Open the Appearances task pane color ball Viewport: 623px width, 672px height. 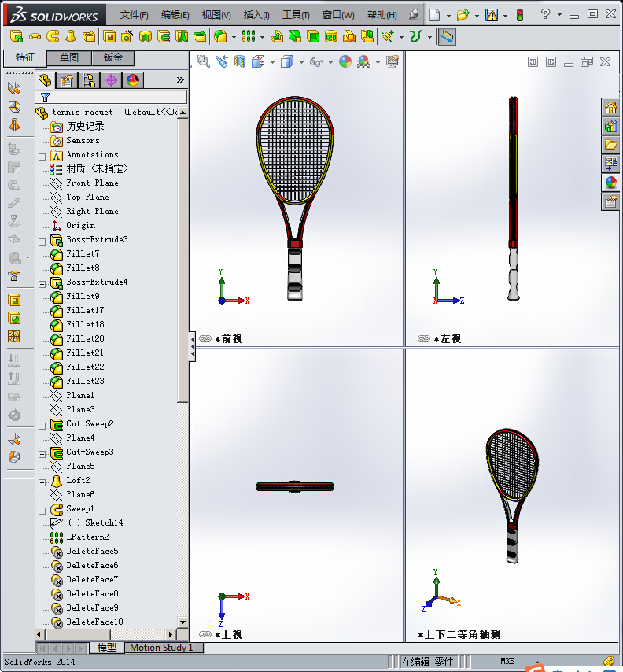tap(610, 182)
